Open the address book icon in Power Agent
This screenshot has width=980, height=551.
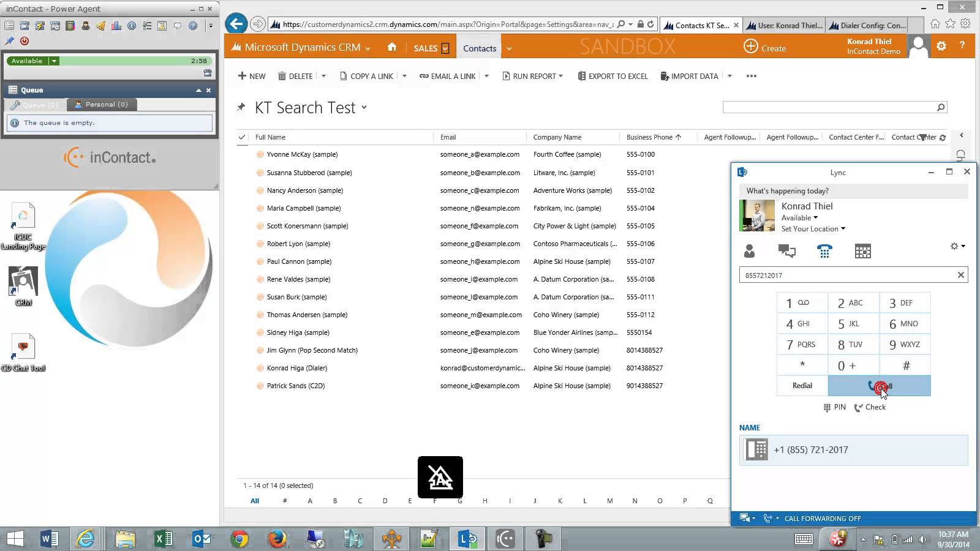tap(70, 26)
